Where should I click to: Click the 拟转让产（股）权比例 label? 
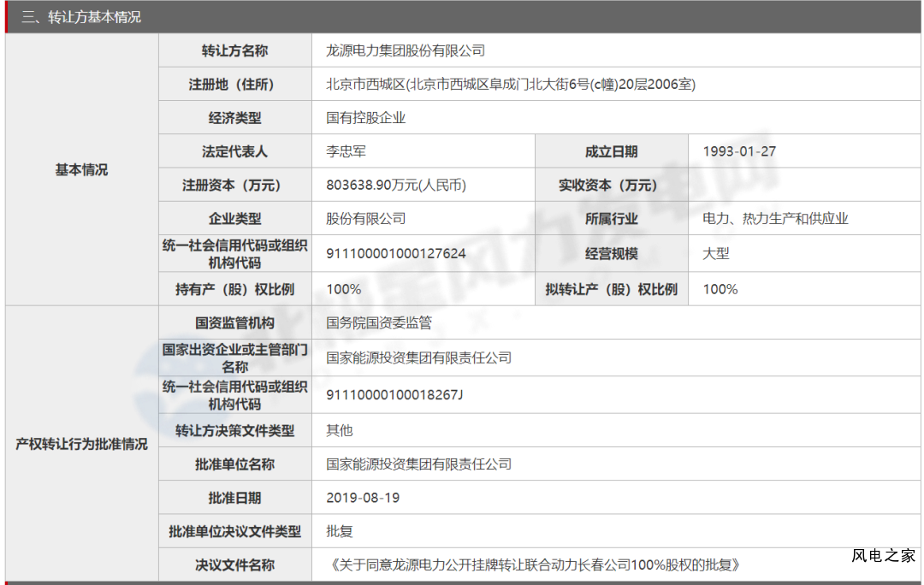coord(611,289)
